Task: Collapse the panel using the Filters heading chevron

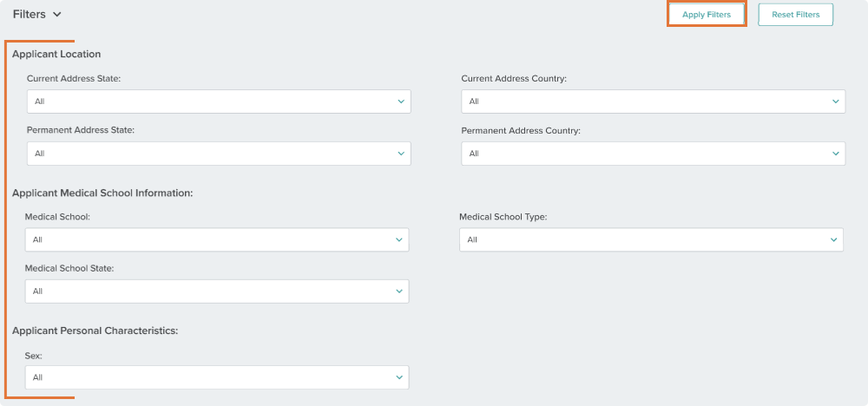Action: point(57,15)
